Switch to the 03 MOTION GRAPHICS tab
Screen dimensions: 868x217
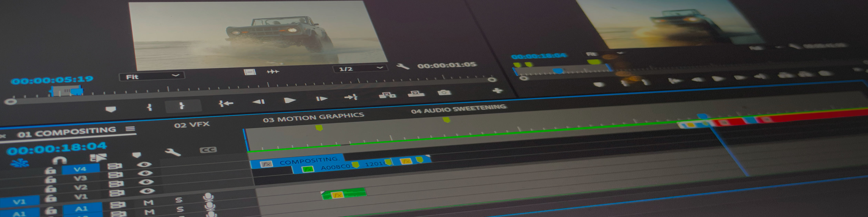pos(313,117)
